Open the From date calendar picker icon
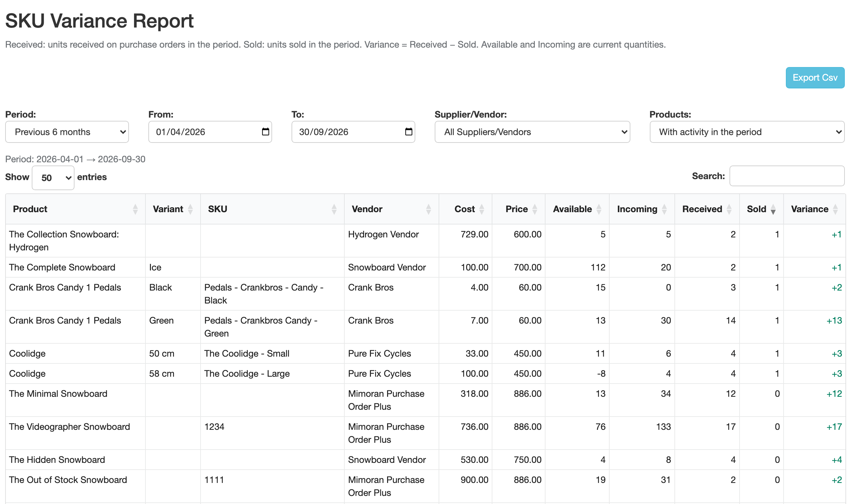850x504 pixels. 265,132
